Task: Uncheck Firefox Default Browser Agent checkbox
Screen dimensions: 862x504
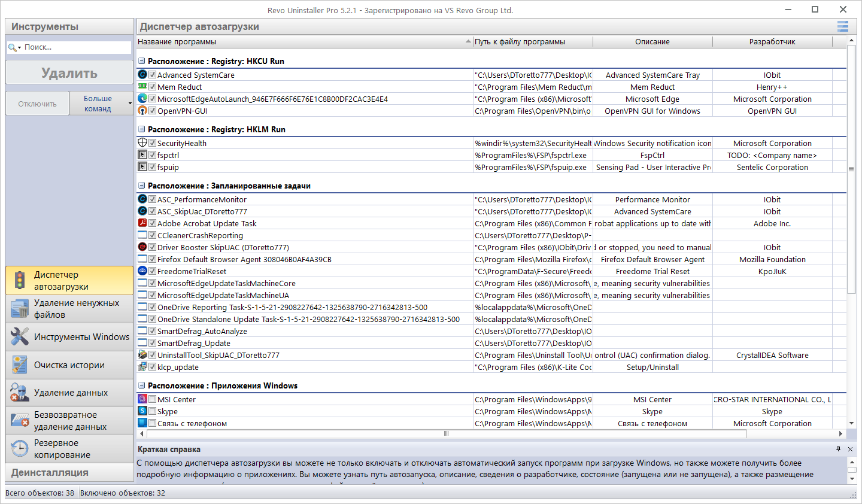Action: point(153,259)
